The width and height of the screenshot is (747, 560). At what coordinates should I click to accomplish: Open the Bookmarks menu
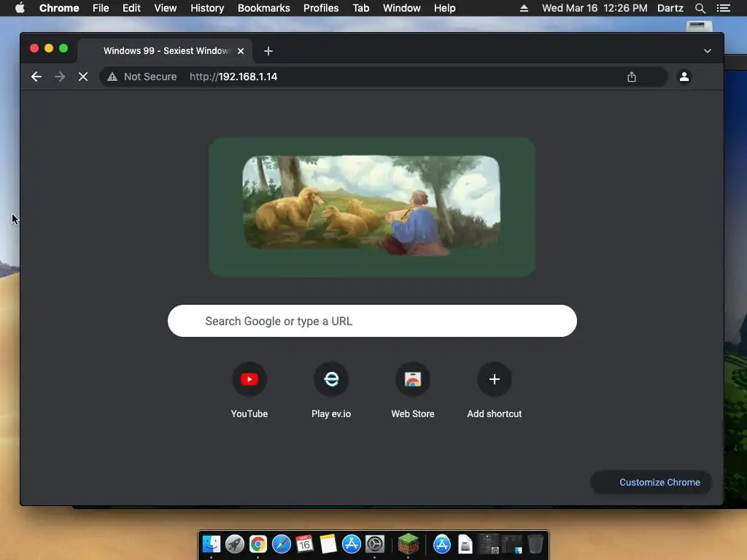(x=264, y=8)
